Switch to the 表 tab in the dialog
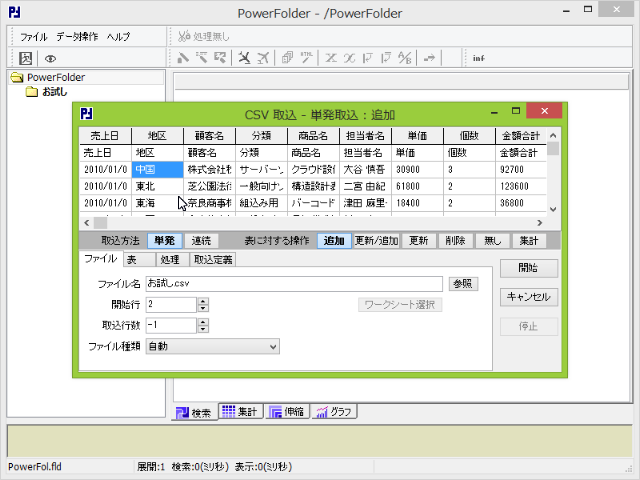This screenshot has height=480, width=640. 139,260
